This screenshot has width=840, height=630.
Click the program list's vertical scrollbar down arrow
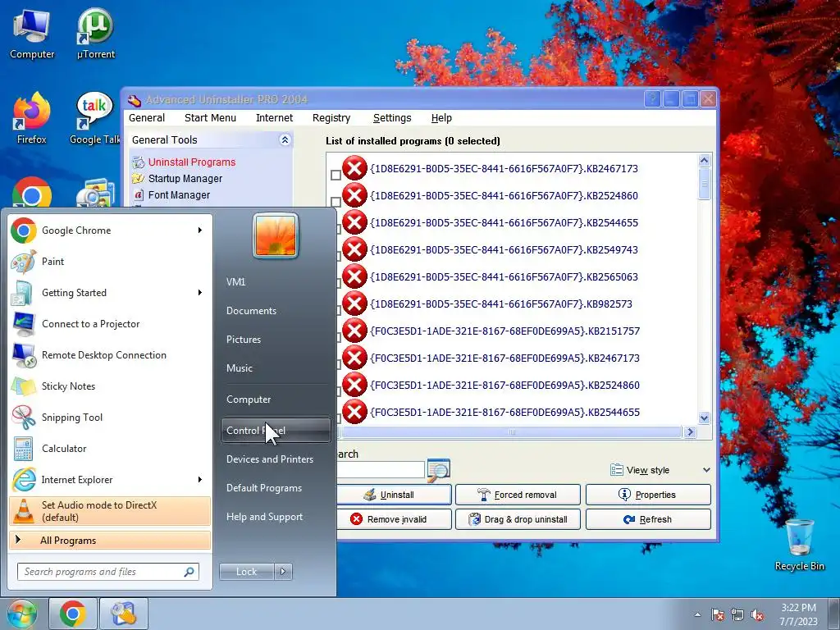point(705,418)
